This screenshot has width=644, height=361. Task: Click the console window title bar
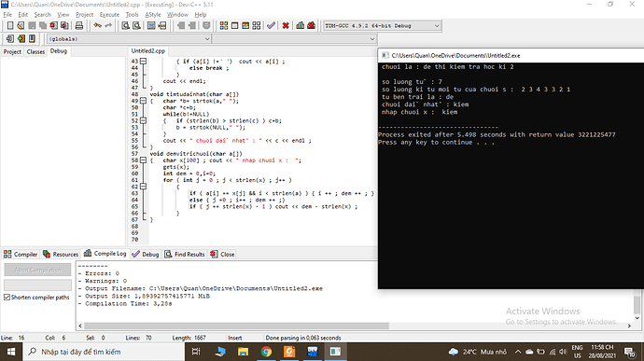click(511, 55)
